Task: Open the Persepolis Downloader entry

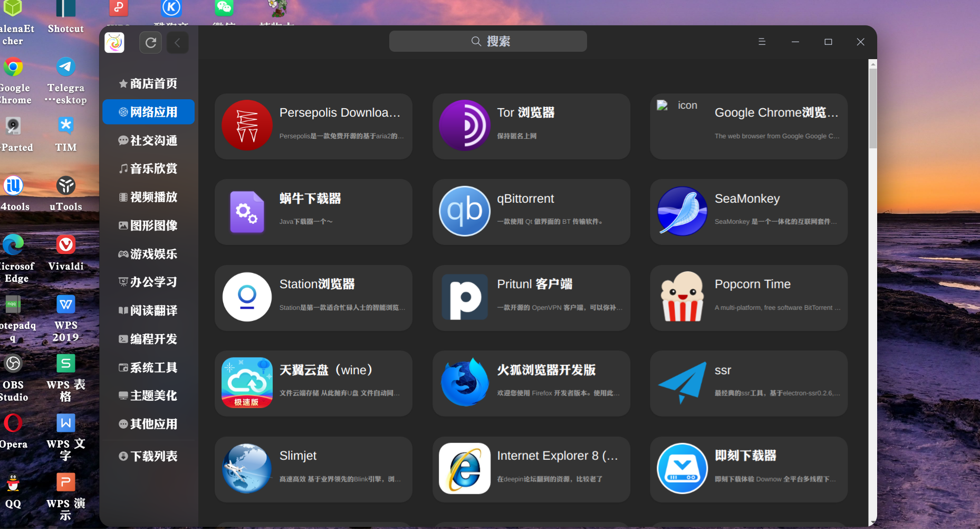Action: (313, 126)
